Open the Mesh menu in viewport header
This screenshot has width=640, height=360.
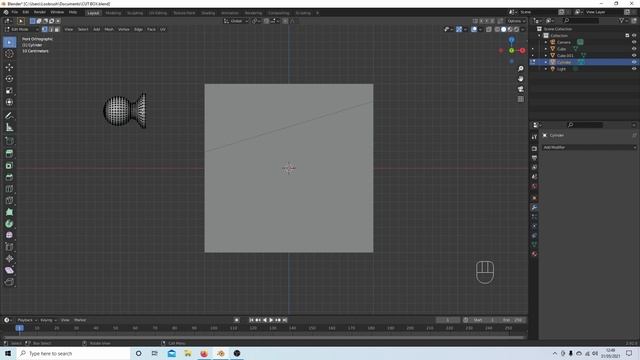[x=109, y=29]
